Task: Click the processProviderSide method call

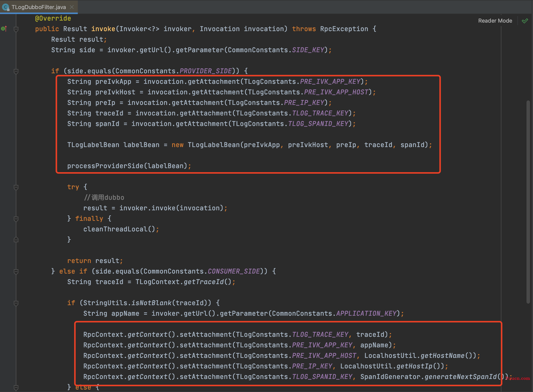Action: click(105, 166)
